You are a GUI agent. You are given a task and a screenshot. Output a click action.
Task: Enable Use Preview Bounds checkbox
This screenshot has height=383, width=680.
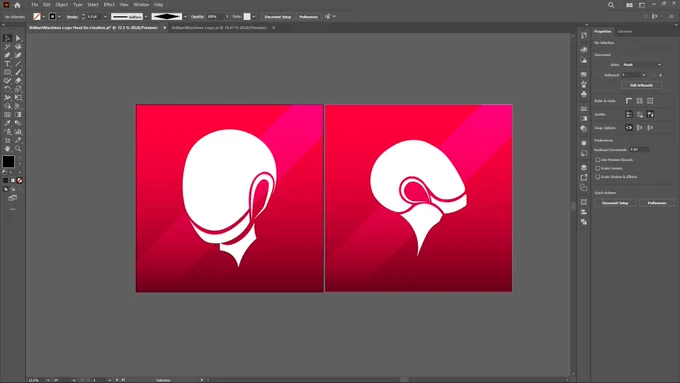(598, 160)
